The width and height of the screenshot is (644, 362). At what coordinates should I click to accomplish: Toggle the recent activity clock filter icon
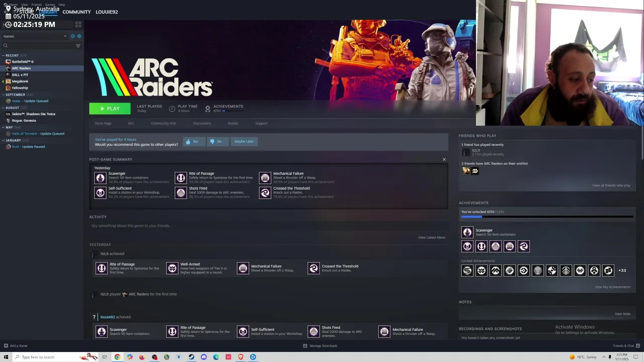click(x=72, y=36)
